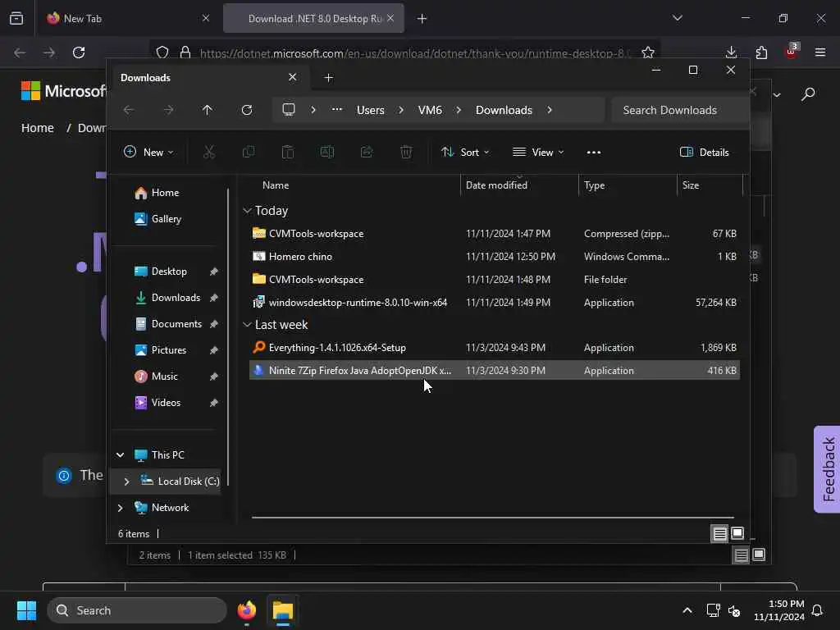Open Firefox tab overview icon at top-left
Image resolution: width=840 pixels, height=630 pixels.
tap(16, 18)
